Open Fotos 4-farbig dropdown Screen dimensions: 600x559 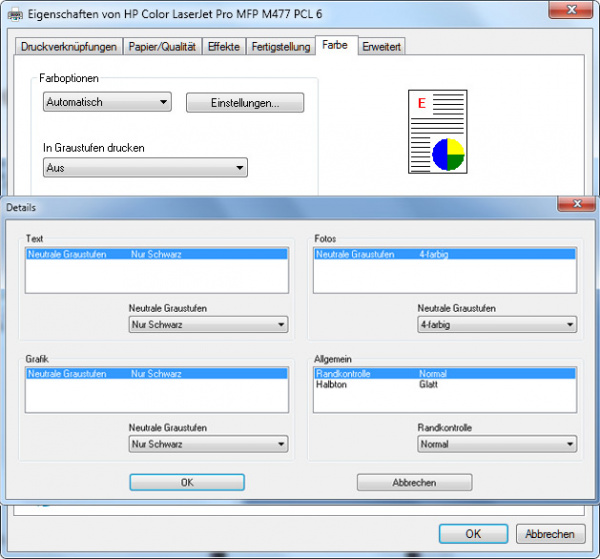click(497, 325)
